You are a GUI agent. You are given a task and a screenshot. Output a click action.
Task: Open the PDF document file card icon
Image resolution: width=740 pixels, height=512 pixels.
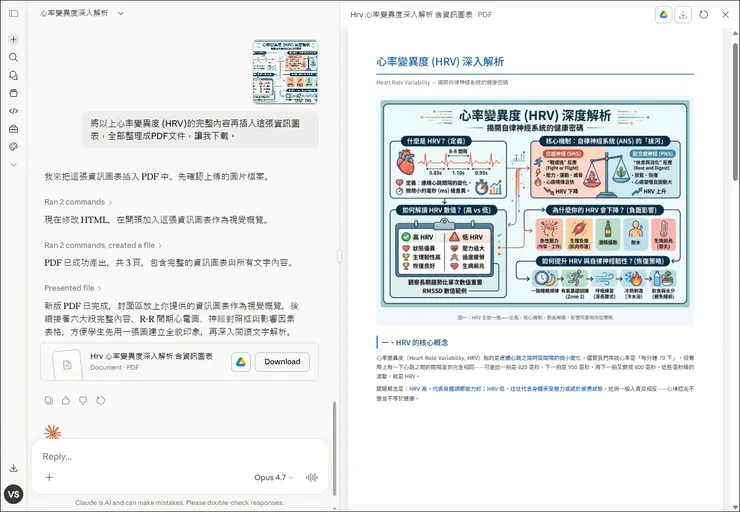tap(67, 364)
